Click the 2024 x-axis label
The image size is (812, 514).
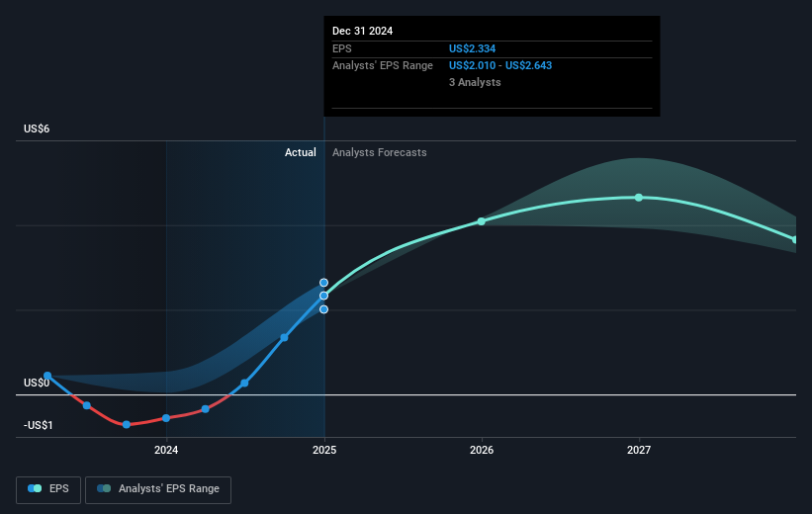pos(166,450)
